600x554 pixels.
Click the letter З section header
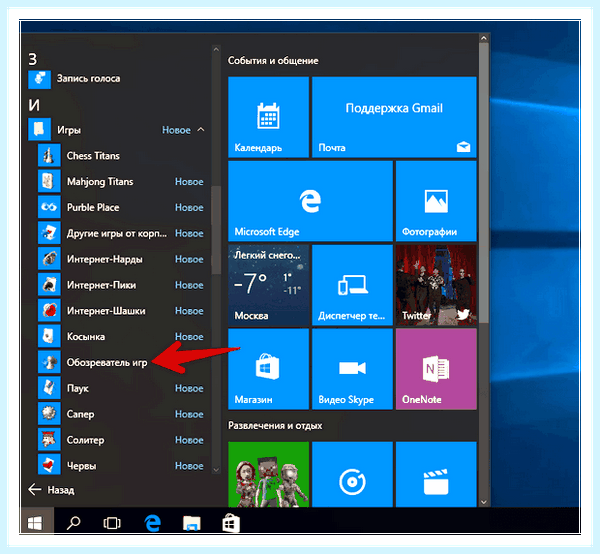tap(33, 60)
